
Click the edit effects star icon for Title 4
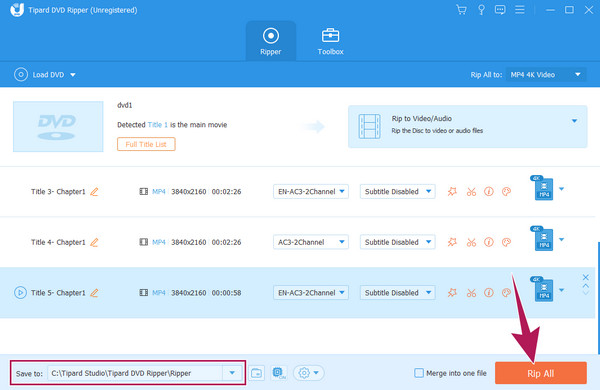point(452,242)
